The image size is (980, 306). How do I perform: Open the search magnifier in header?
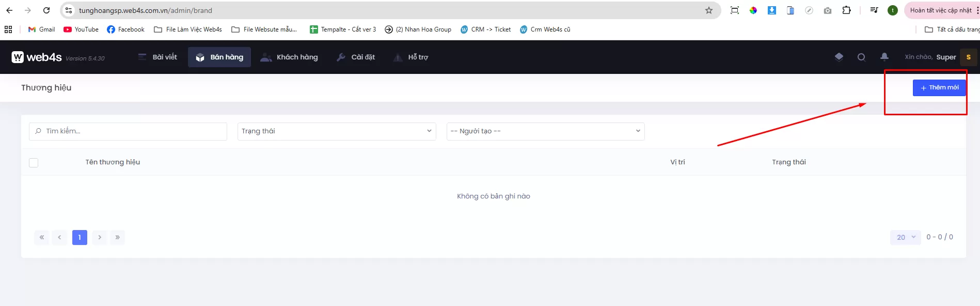861,57
